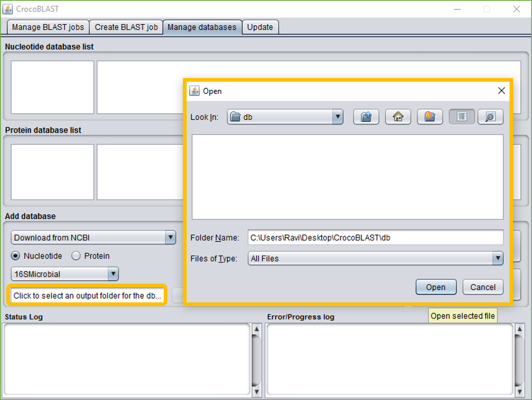Confirm folder with Open button
Image resolution: width=532 pixels, height=400 pixels.
pos(436,287)
